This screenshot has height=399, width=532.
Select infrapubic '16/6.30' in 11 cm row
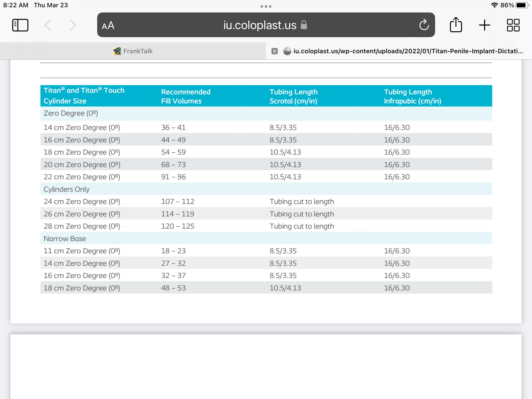click(x=397, y=251)
